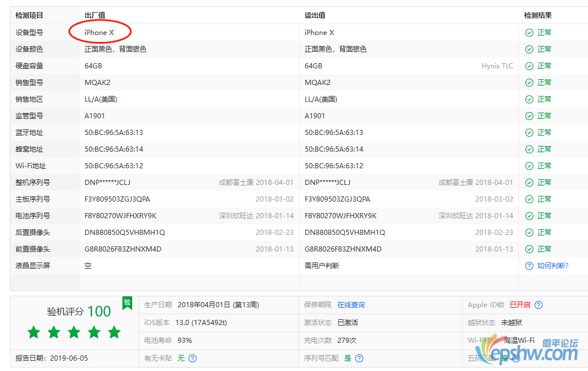This screenshot has height=371, width=588.
Task: Select read LL/A(美国) sales region value
Action: tap(321, 99)
